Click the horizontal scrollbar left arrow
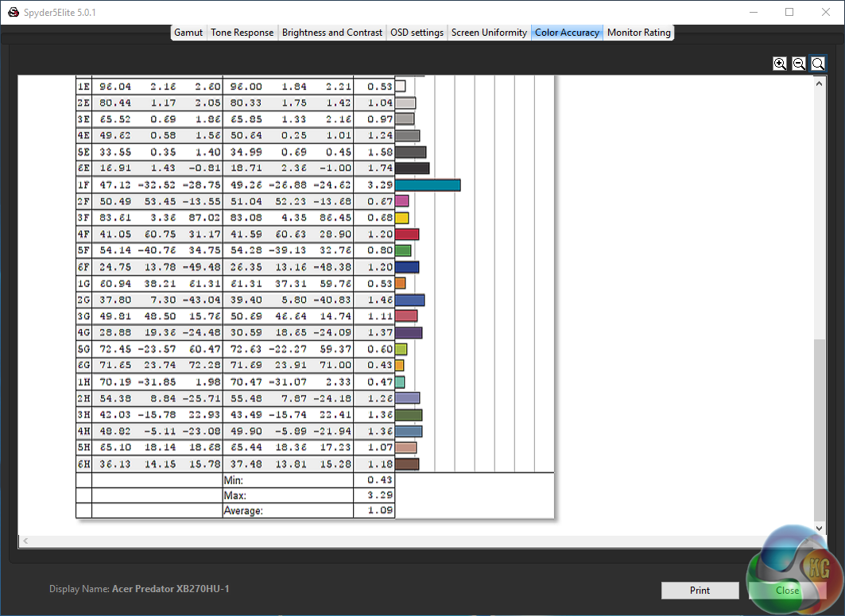845x616 pixels. (25, 540)
